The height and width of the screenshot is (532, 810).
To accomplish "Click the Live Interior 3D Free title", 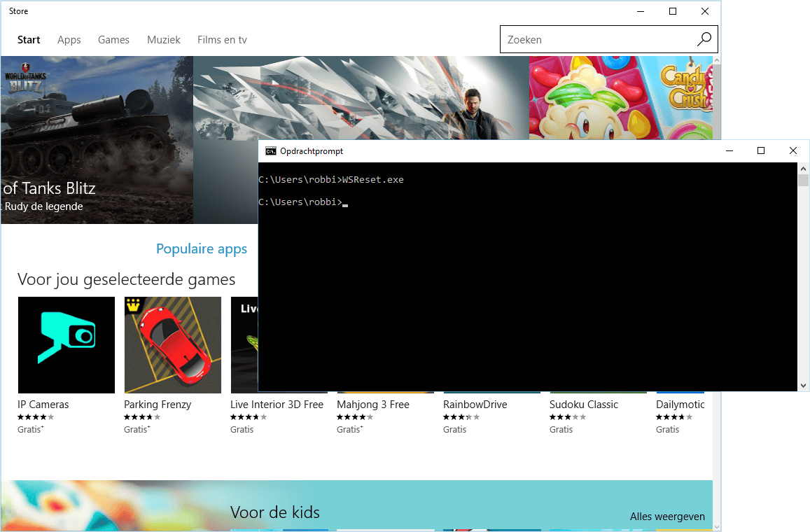I will pyautogui.click(x=277, y=405).
